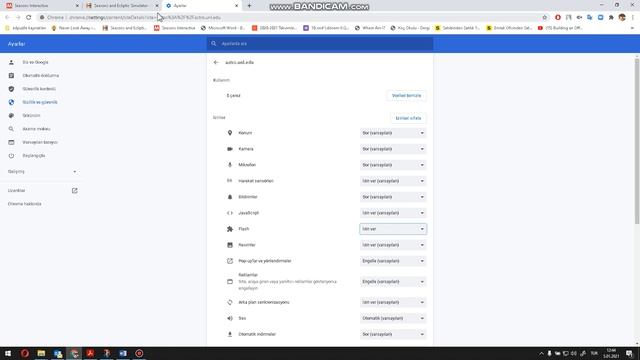
Task: Open the Reklamlar permission dropdown
Action: [x=393, y=282]
